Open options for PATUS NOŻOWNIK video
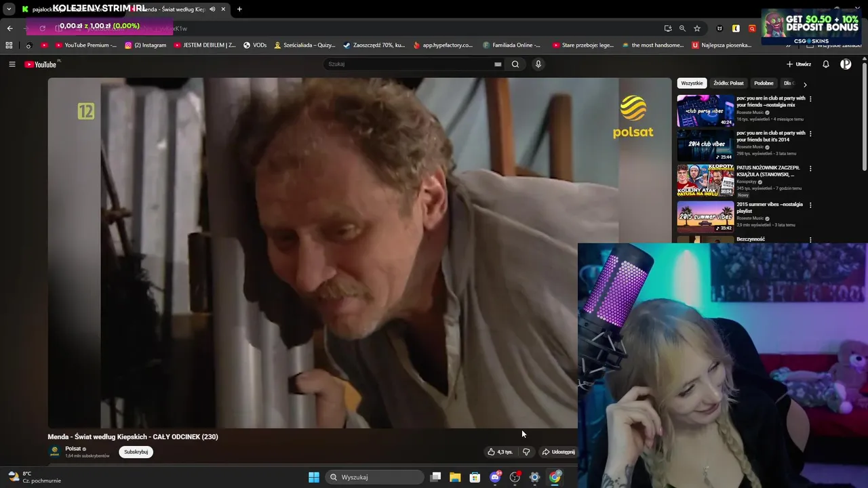This screenshot has height=488, width=868. (x=810, y=169)
